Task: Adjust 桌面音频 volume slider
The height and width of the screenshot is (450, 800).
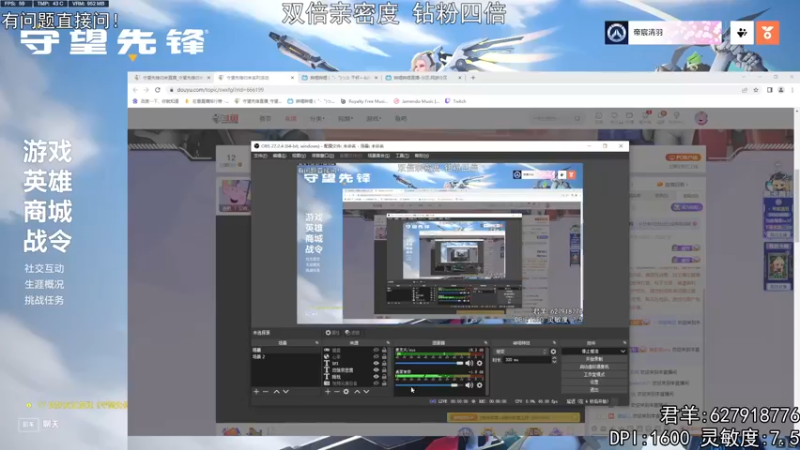Action: tap(429, 385)
